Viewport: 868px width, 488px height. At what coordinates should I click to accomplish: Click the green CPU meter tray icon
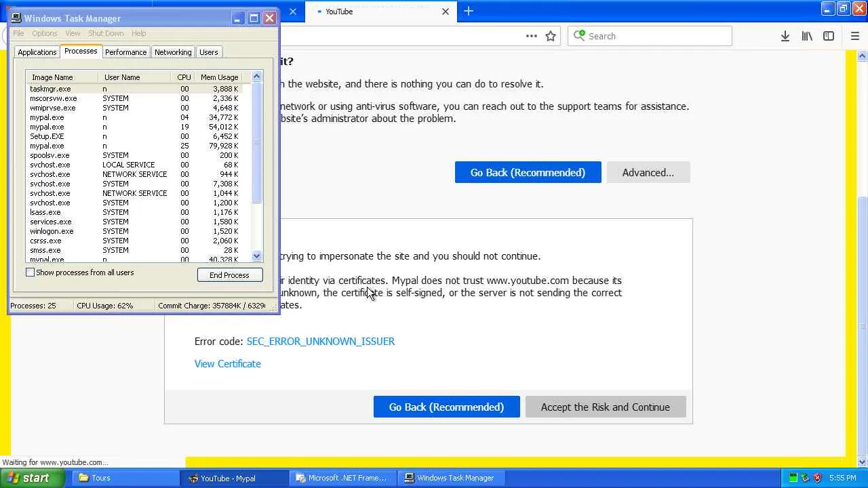click(x=793, y=478)
